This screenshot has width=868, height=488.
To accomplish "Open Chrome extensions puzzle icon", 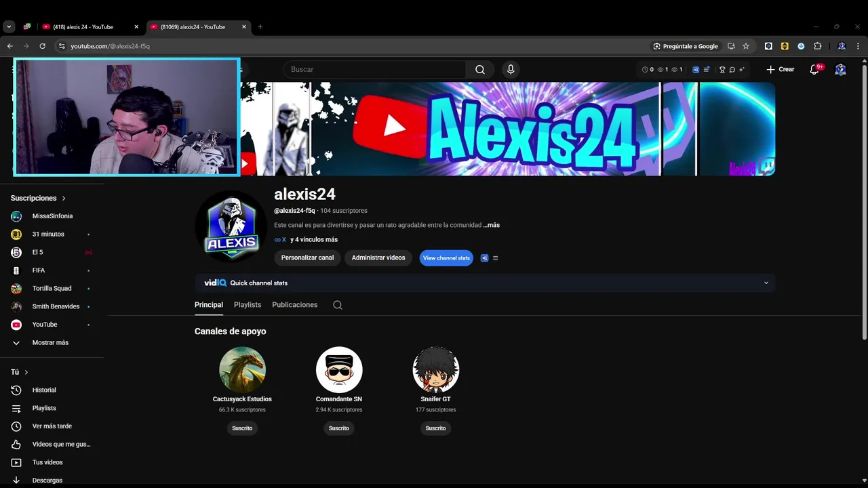I will (817, 46).
